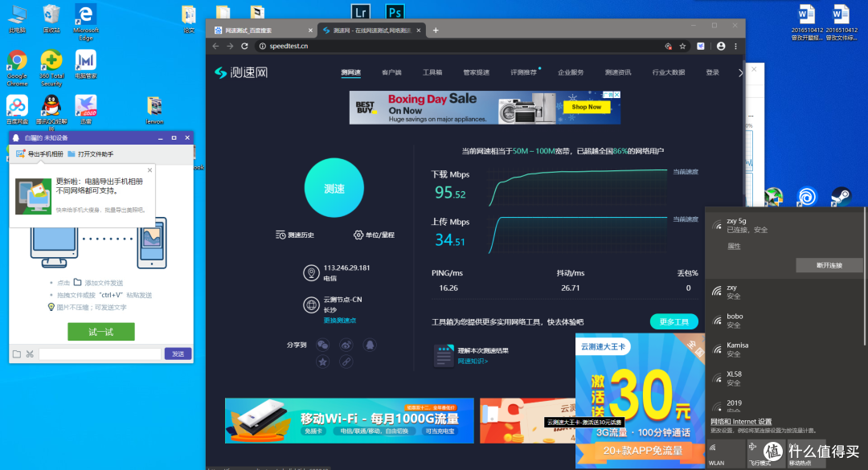Click the 移动Wi-Fi banner ad
The width and height of the screenshot is (868, 470).
(x=350, y=421)
